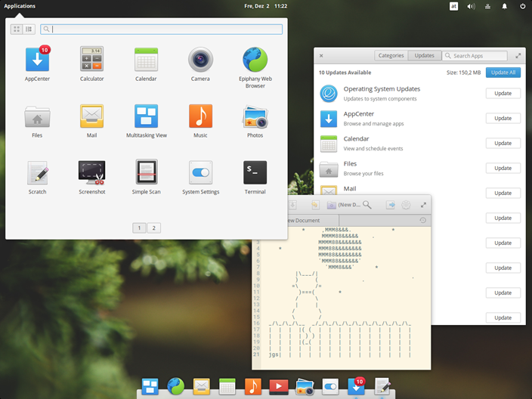Open the notifications bell in the top panel
The height and width of the screenshot is (399, 532).
505,6
